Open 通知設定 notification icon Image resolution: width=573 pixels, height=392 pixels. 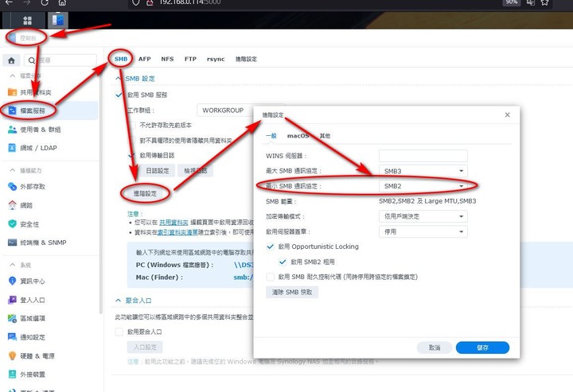[x=12, y=337]
